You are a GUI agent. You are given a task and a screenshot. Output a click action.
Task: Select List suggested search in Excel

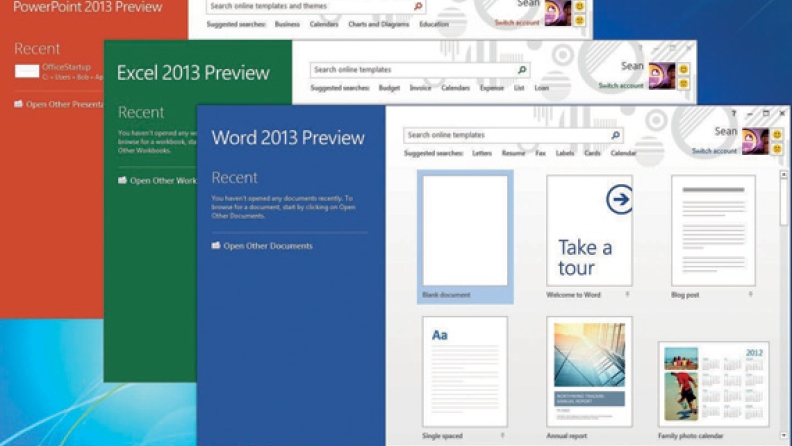(x=519, y=88)
